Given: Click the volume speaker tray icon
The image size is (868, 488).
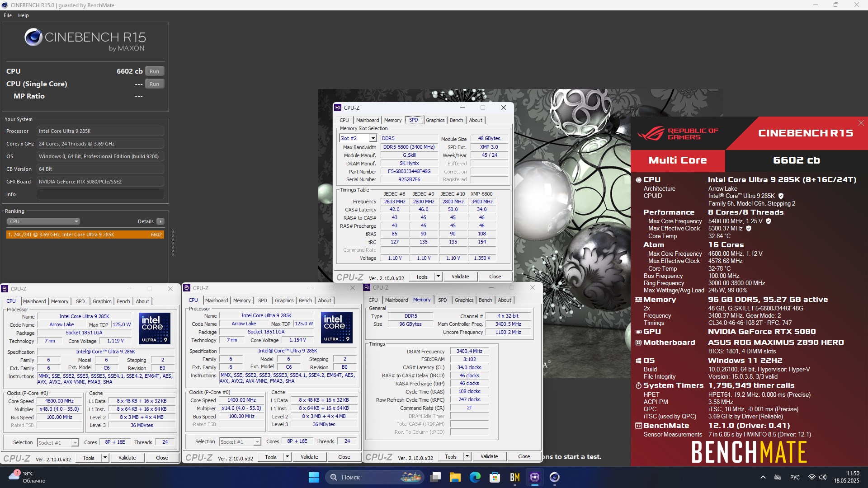Looking at the screenshot, I should coord(823,477).
